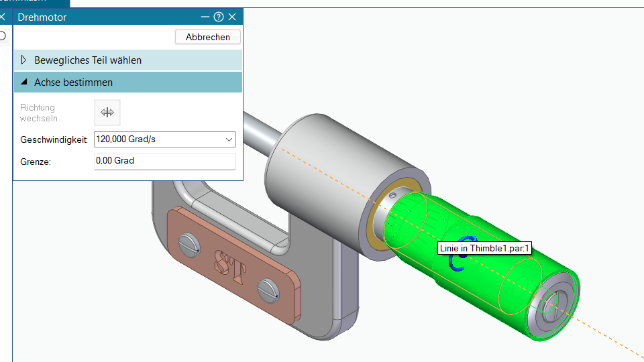Close the Drehmotor dialog with X icon
The width and height of the screenshot is (644, 362).
click(232, 17)
